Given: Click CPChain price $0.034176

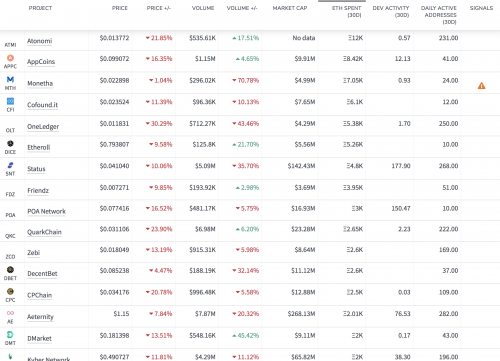Looking at the screenshot, I should click(114, 292).
